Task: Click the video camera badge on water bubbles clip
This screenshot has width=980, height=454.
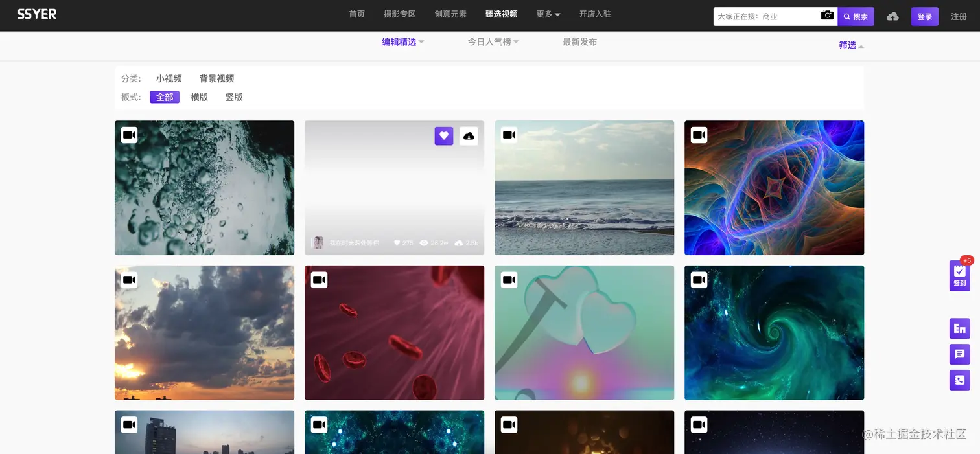Action: click(x=130, y=135)
